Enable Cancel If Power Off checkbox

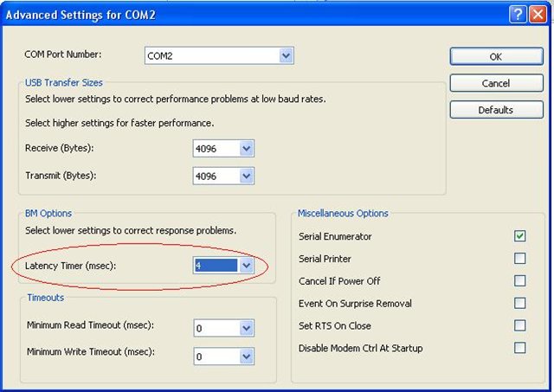coord(519,280)
